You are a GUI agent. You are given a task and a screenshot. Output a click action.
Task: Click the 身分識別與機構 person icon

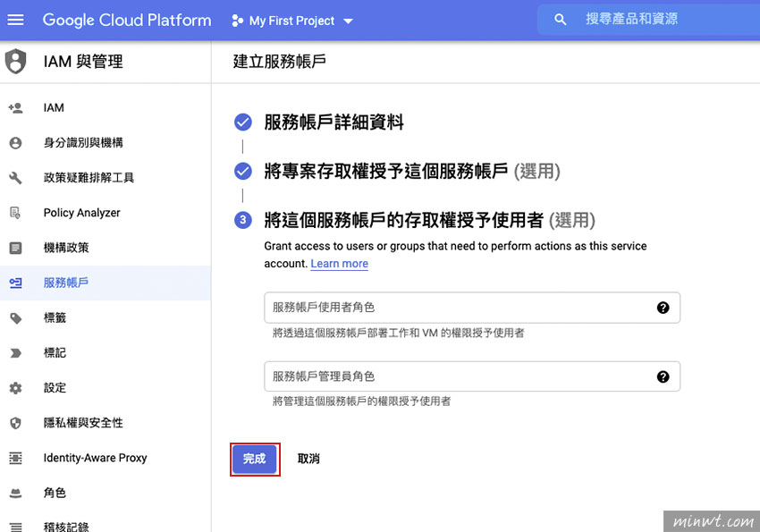(15, 143)
